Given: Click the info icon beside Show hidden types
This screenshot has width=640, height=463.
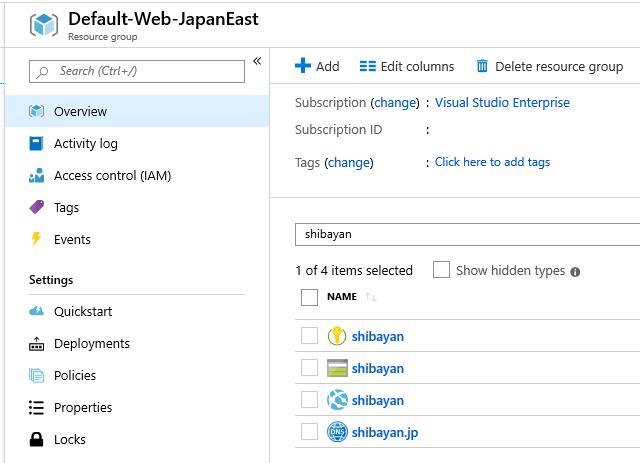Looking at the screenshot, I should click(x=575, y=272).
